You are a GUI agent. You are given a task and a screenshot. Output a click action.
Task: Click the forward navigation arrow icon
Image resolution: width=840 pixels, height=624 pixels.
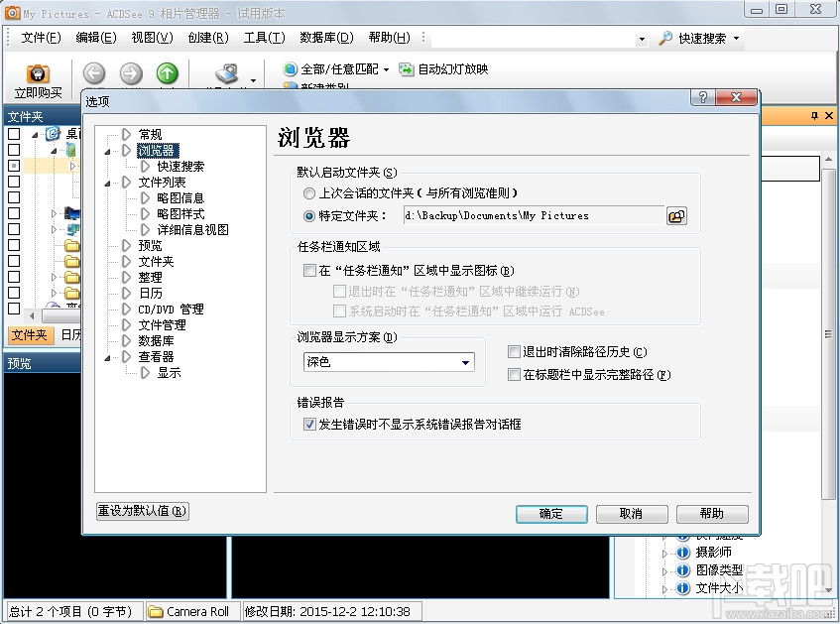pyautogui.click(x=130, y=71)
